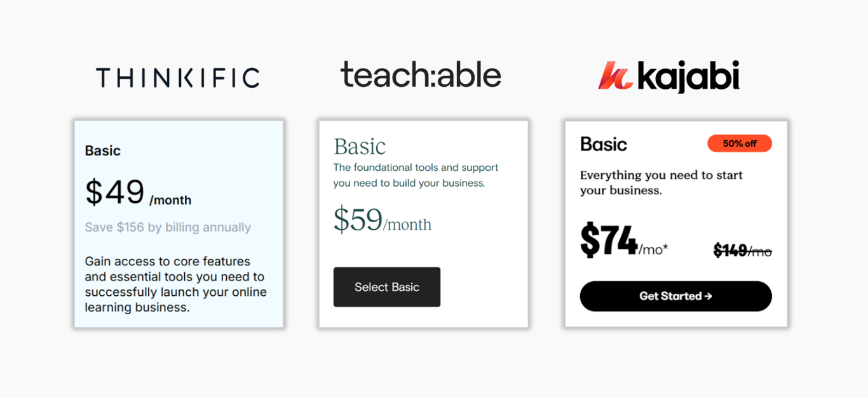Click 'The foundational tools and support' description
868x398 pixels.
(x=416, y=168)
